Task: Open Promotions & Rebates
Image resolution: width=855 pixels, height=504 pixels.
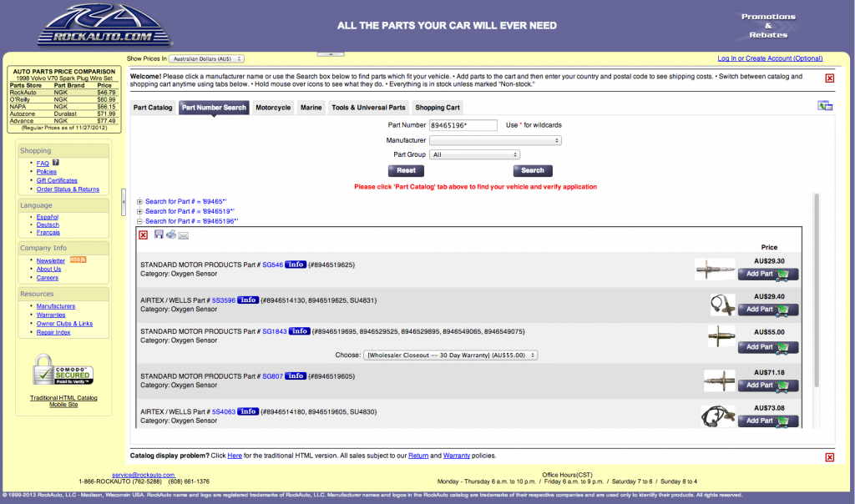Action: (x=768, y=26)
